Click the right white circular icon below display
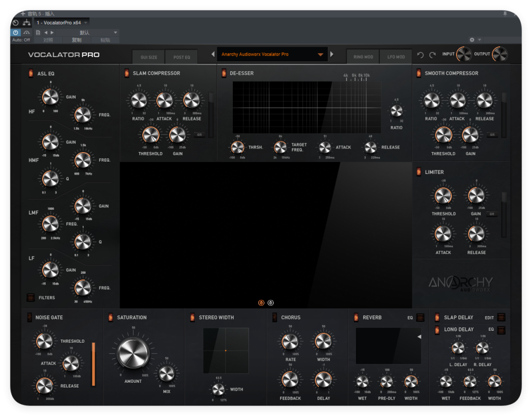532x416 pixels. tap(271, 303)
